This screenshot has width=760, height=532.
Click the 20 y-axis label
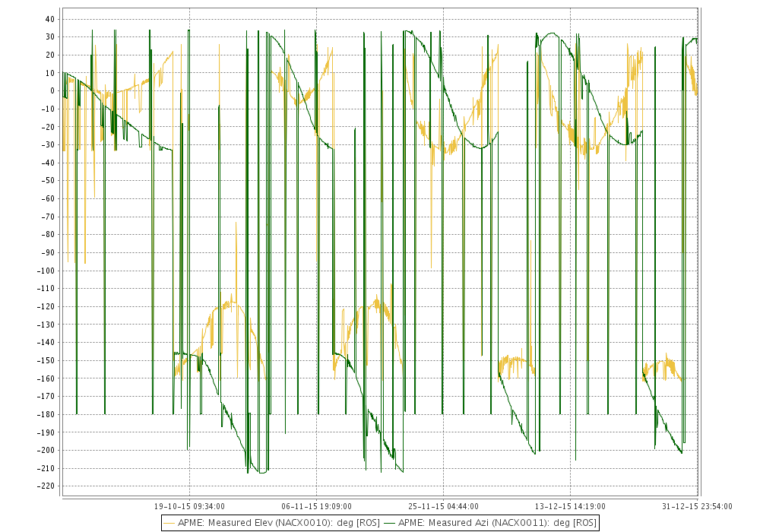point(50,55)
